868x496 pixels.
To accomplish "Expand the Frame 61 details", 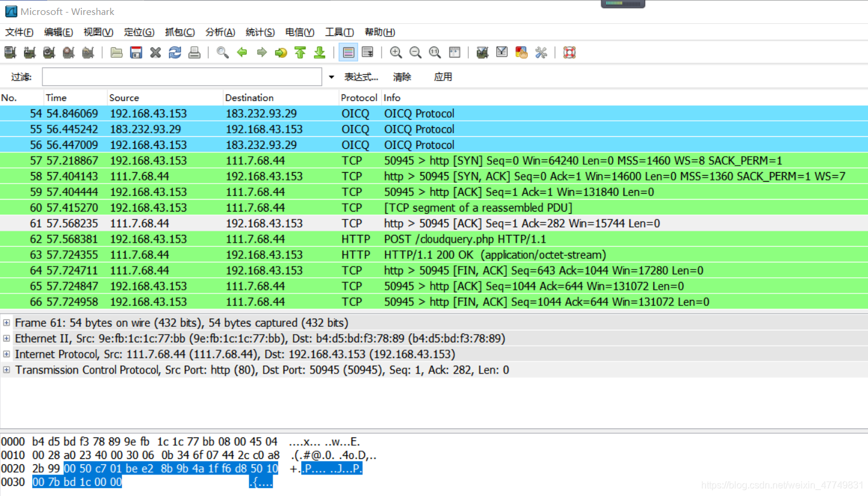I will [x=7, y=323].
